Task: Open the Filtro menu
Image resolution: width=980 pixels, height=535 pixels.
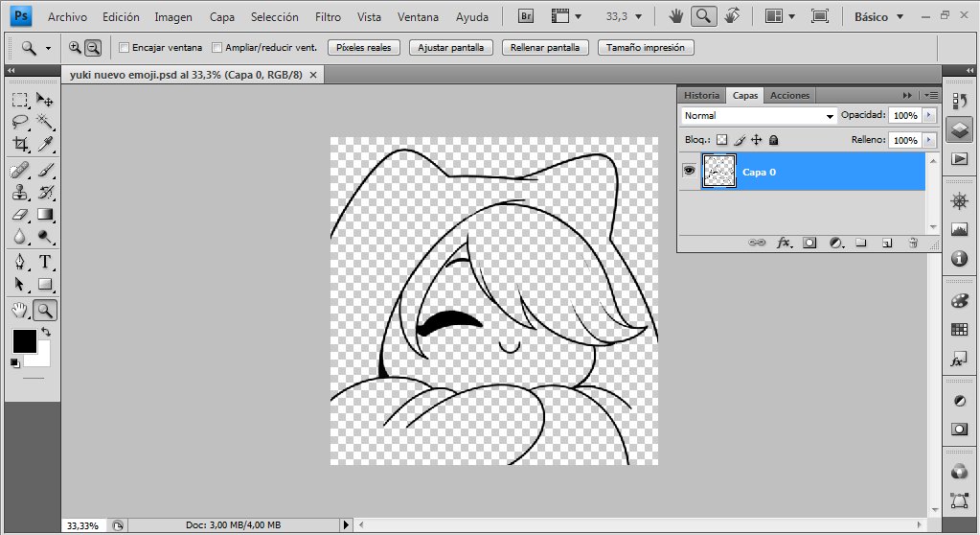Action: (x=328, y=17)
